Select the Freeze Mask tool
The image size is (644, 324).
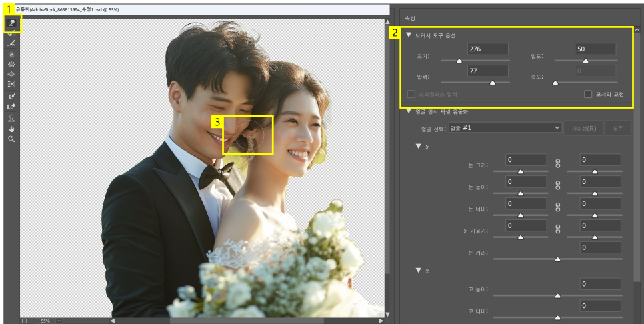(x=11, y=96)
